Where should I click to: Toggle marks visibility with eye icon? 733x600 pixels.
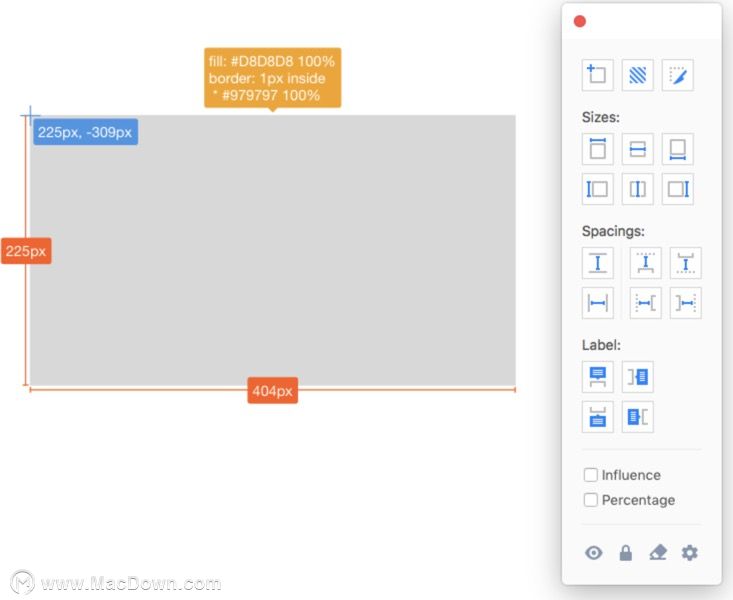[x=594, y=553]
